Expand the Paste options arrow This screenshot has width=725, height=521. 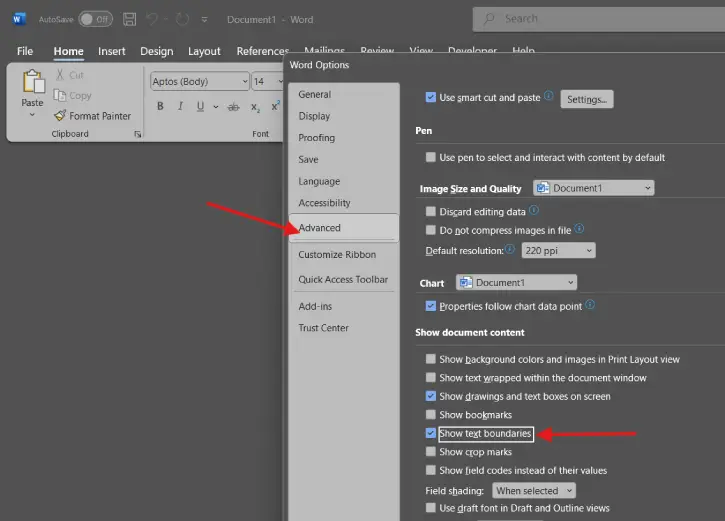32,114
